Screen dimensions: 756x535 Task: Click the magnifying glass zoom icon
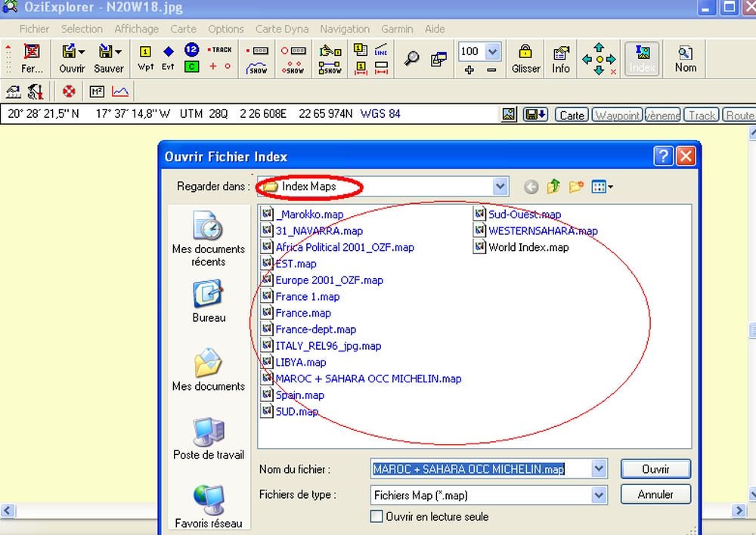click(411, 58)
